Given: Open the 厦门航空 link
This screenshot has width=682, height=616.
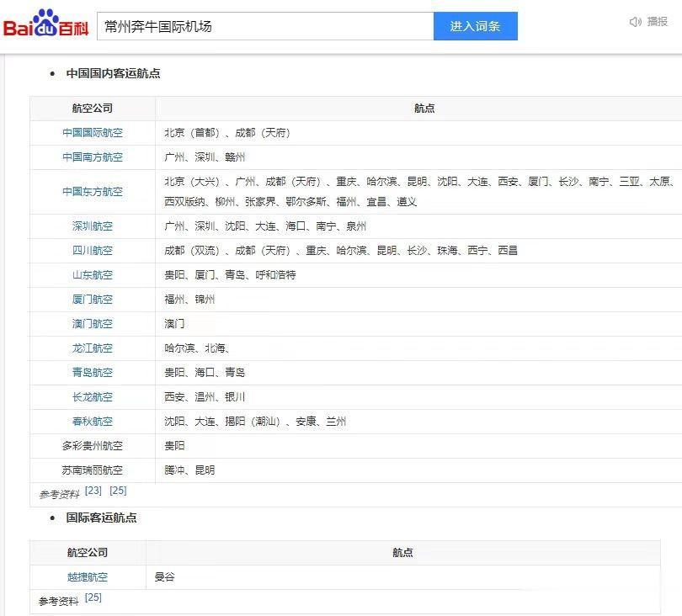Looking at the screenshot, I should 93,299.
